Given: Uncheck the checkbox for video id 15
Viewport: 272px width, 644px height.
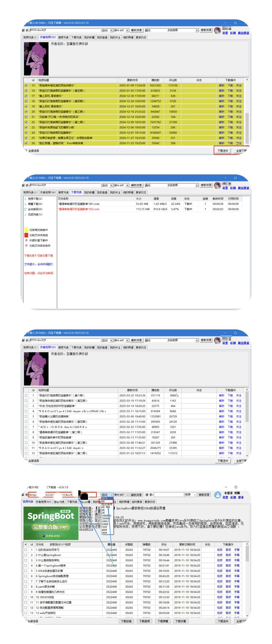Looking at the screenshot, I should coord(26,85).
